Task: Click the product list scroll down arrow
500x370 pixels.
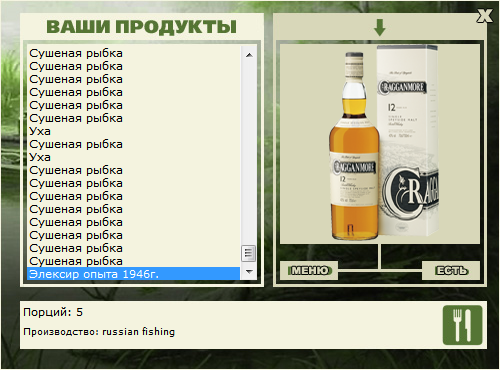Action: point(249,272)
